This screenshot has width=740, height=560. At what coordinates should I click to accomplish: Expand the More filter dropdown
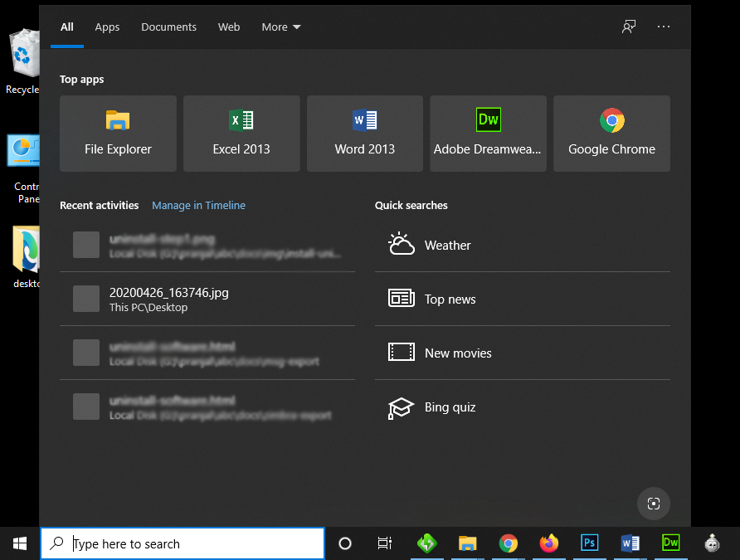pyautogui.click(x=281, y=27)
